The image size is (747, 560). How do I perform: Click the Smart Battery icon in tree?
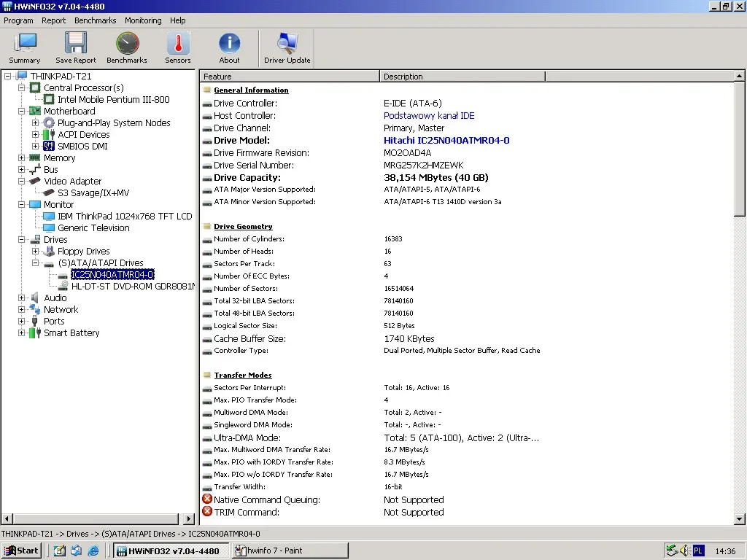click(x=35, y=332)
